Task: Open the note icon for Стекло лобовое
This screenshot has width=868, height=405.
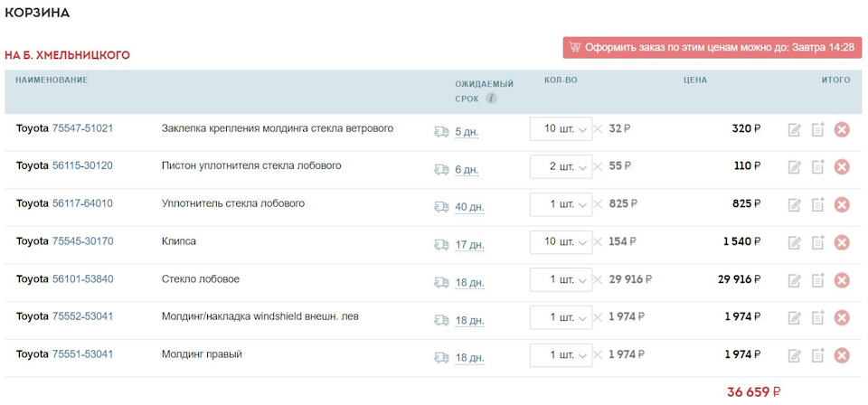Action: [x=817, y=280]
